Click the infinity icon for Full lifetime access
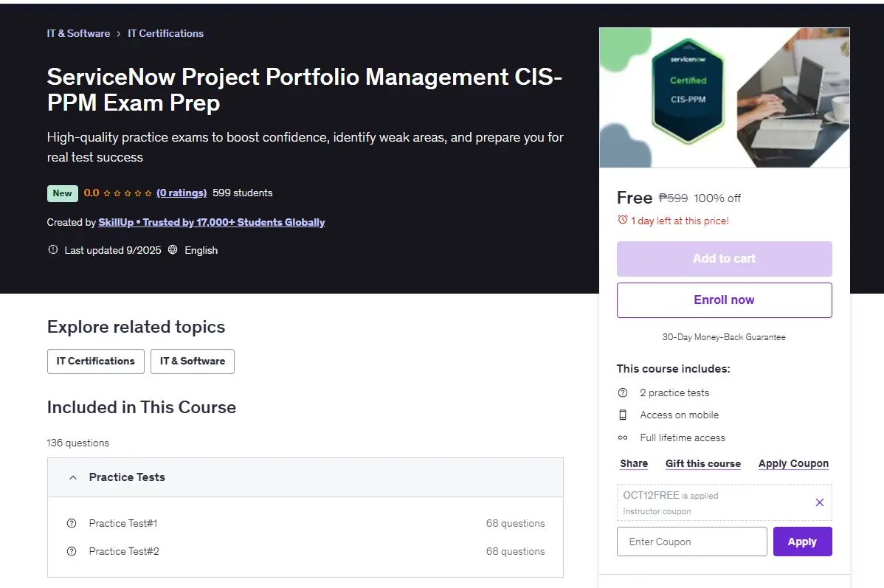The image size is (884, 588). [622, 437]
